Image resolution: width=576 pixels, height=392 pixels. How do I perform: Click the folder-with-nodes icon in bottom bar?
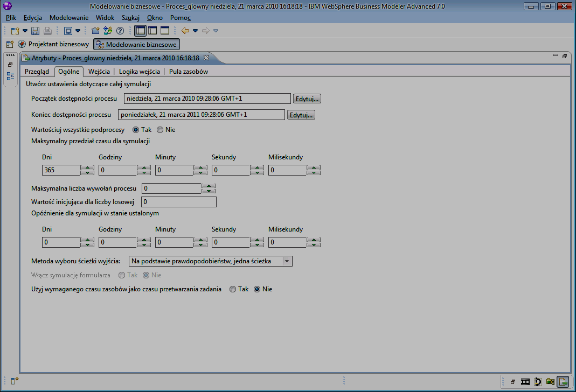pyautogui.click(x=550, y=382)
